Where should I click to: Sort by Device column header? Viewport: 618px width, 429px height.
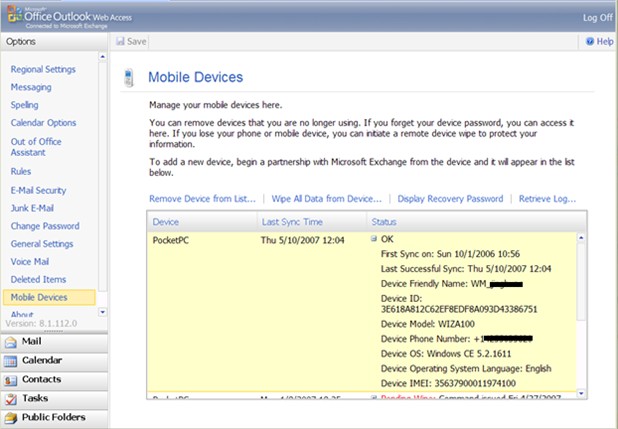(166, 222)
